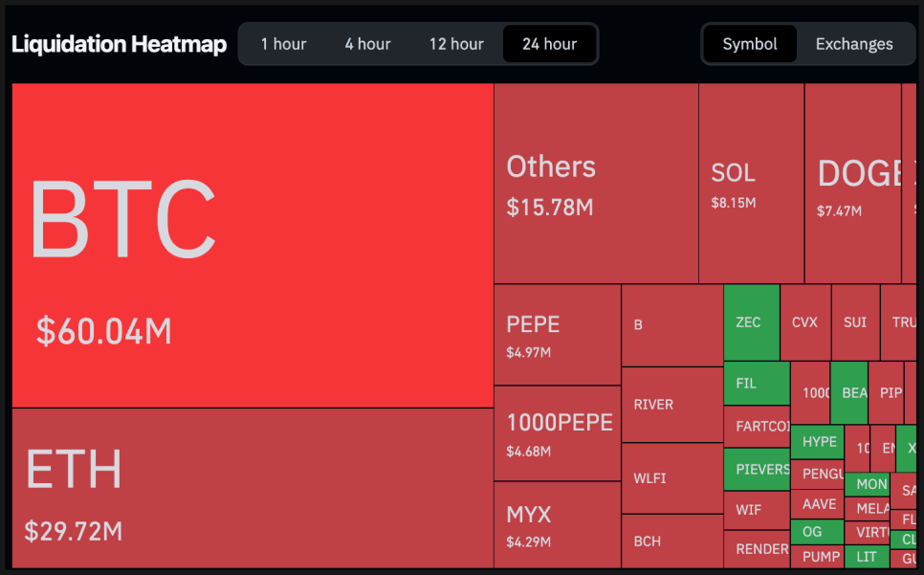This screenshot has width=924, height=575.
Task: Click the BTC $60.04M liquidation tile
Action: (x=252, y=245)
